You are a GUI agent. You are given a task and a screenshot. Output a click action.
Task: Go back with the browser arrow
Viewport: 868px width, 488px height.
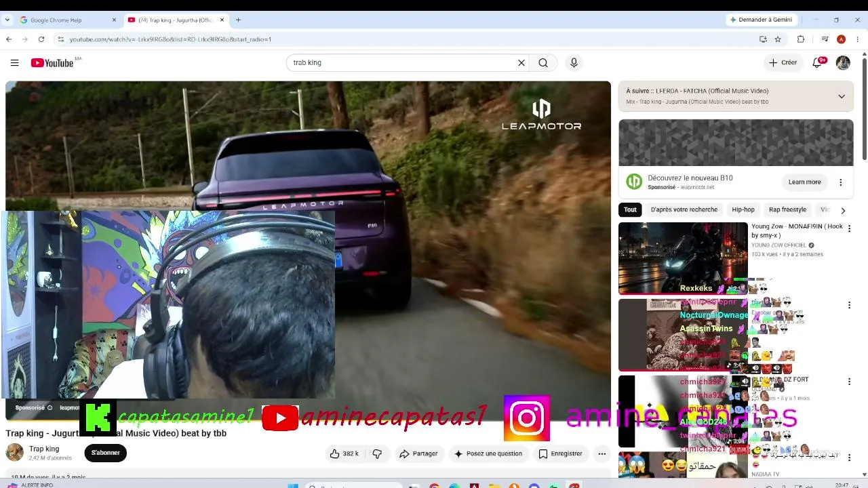pos(9,39)
